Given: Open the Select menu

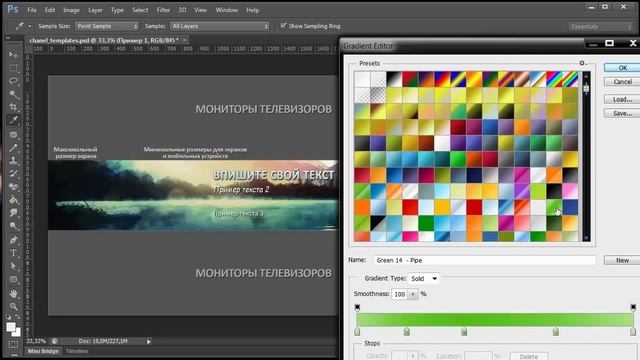Looking at the screenshot, I should click(x=140, y=10).
